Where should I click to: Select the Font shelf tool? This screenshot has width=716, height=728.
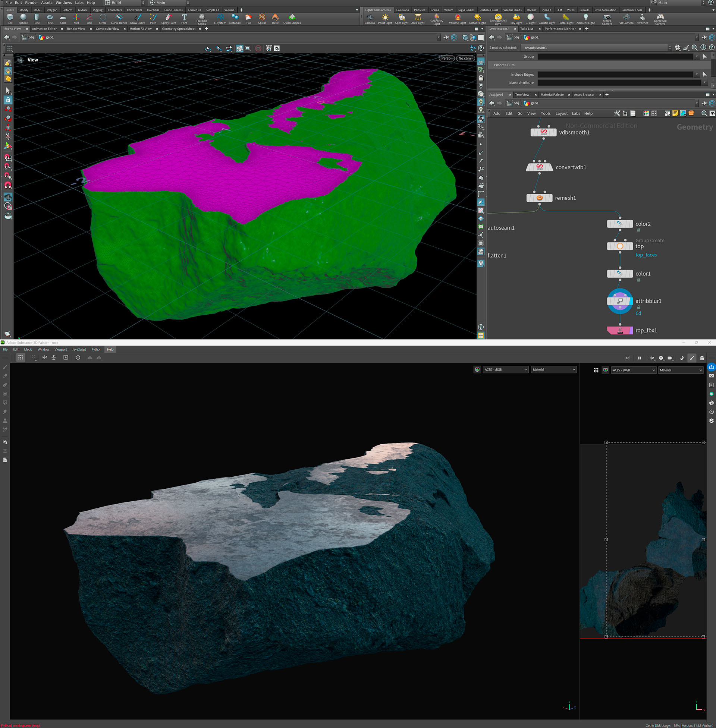tap(184, 19)
